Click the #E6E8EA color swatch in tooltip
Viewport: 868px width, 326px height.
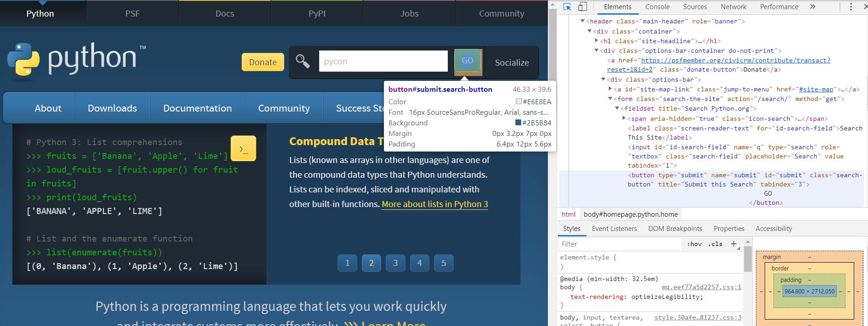(519, 101)
